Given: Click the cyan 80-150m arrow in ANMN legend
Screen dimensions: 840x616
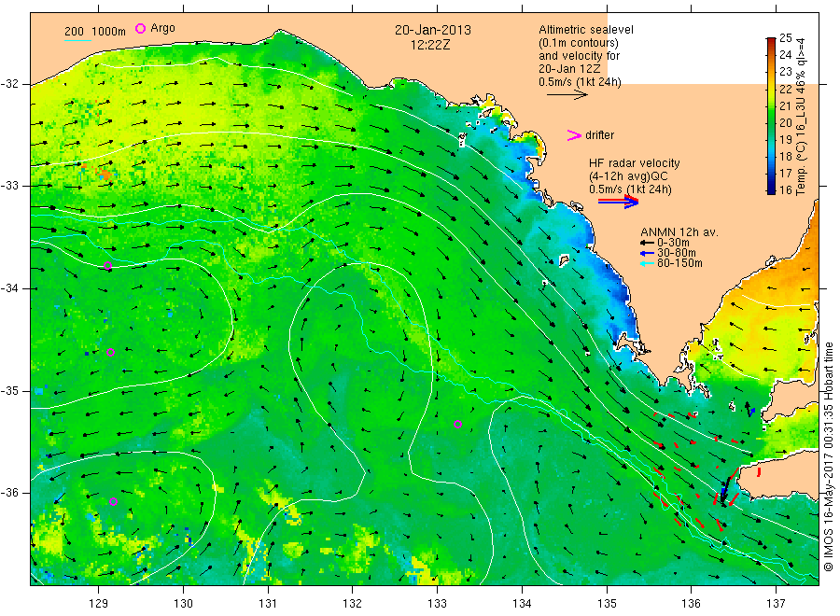Looking at the screenshot, I should (x=647, y=263).
